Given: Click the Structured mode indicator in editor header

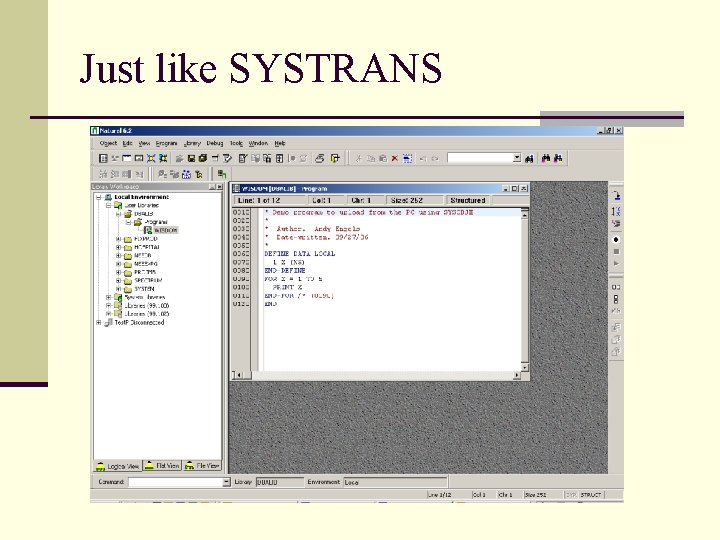Looking at the screenshot, I should pos(467,200).
